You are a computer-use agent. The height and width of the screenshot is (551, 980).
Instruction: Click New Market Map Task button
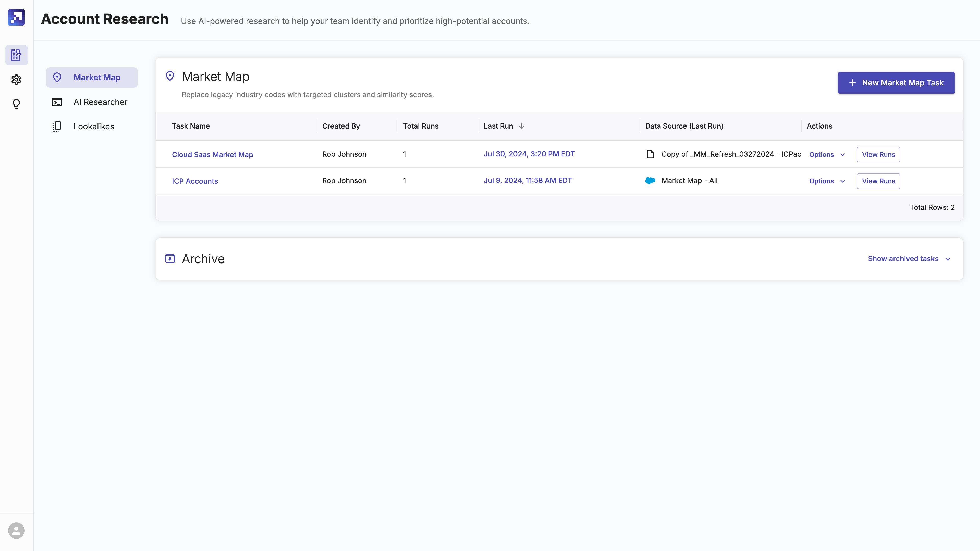[x=896, y=82]
